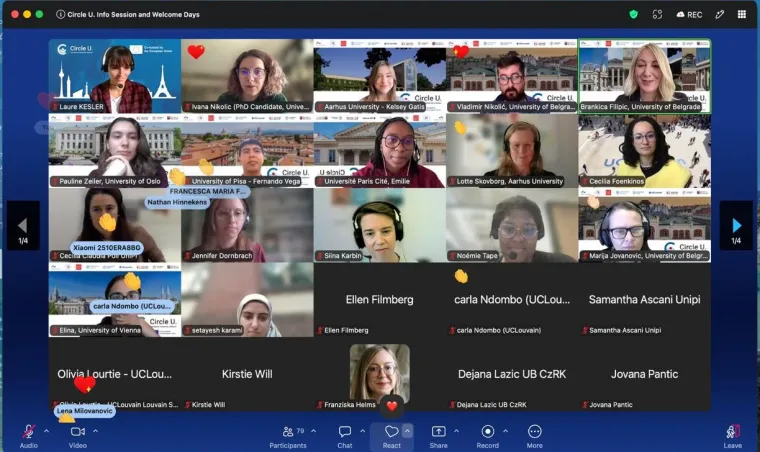Click the green encryption shield icon

[633, 15]
